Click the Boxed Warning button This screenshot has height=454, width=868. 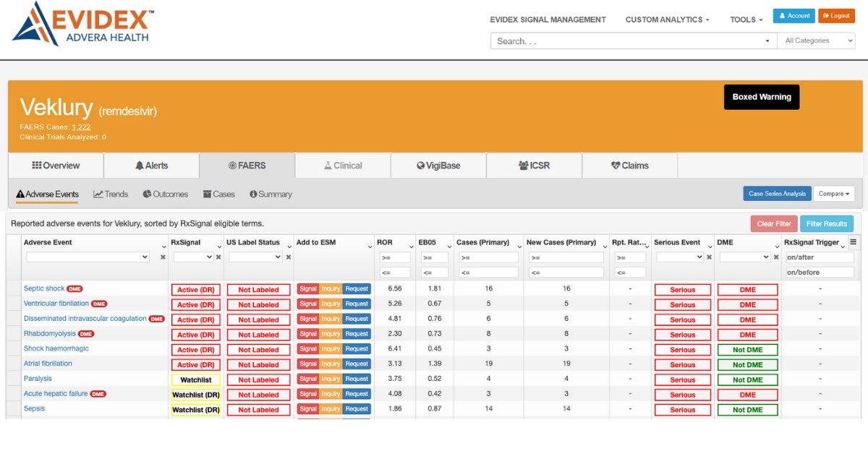tap(762, 97)
